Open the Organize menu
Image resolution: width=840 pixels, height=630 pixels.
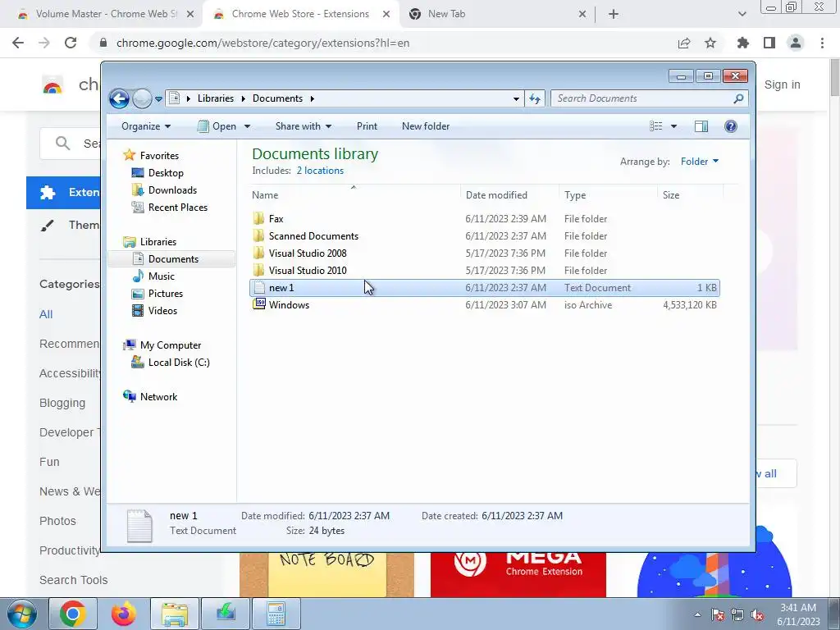[146, 126]
